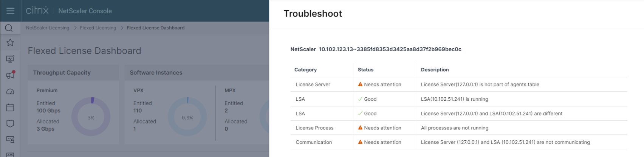Select the Communication Needs attention row
The width and height of the screenshot is (644, 157).
459,142
